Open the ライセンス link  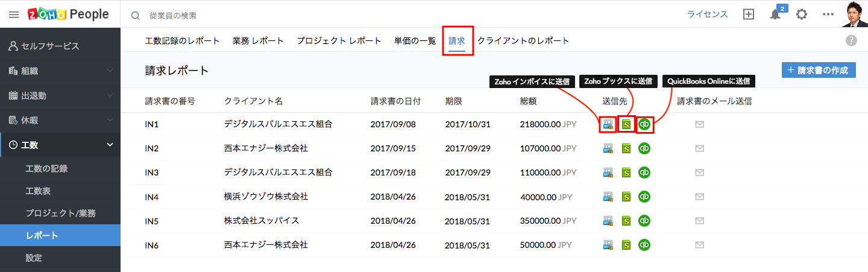click(x=708, y=14)
